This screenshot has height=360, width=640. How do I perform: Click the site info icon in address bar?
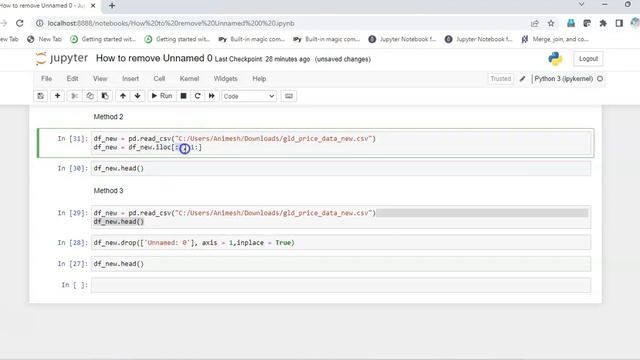[x=40, y=23]
